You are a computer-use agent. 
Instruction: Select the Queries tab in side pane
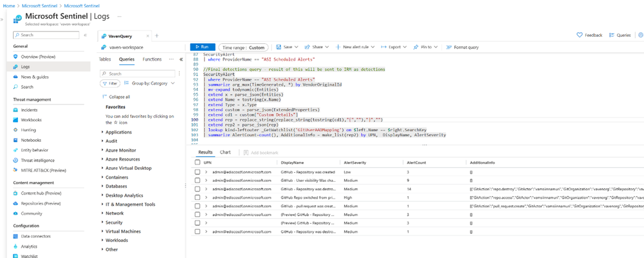pyautogui.click(x=127, y=59)
